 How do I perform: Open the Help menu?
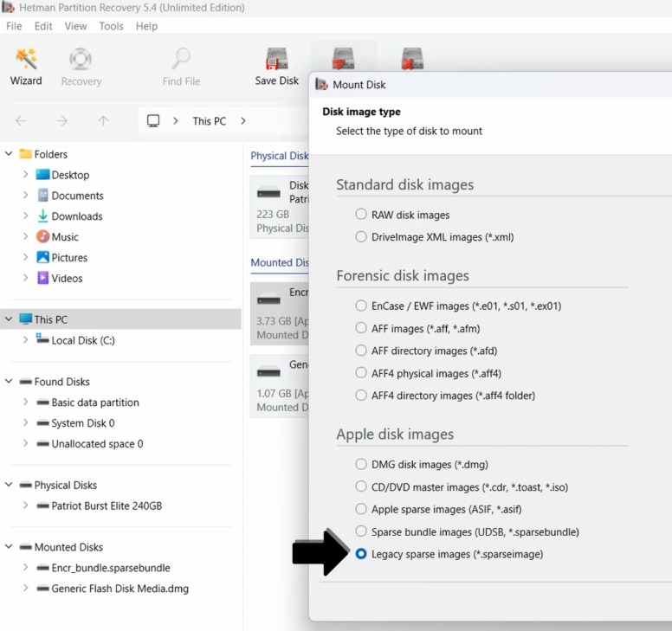click(146, 26)
